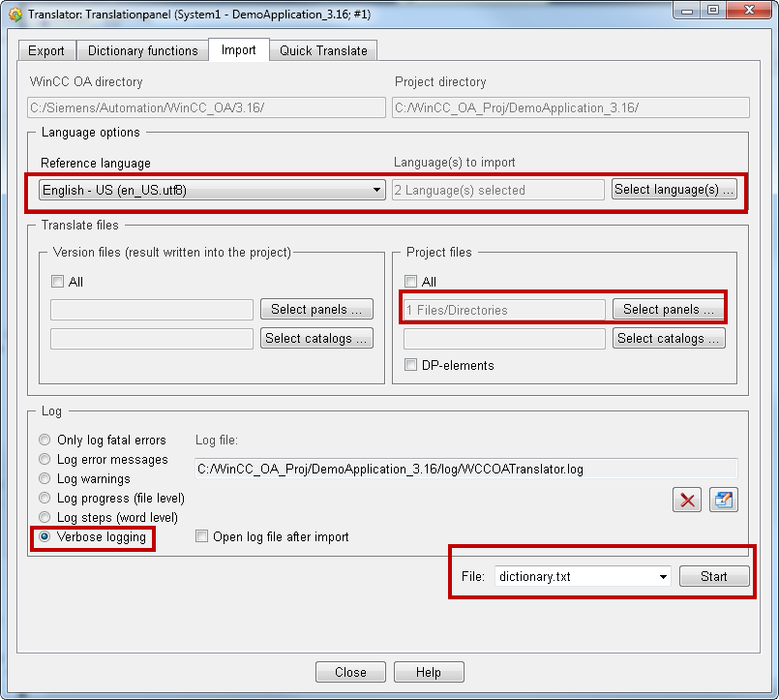Click the edit log file icon

(x=723, y=501)
